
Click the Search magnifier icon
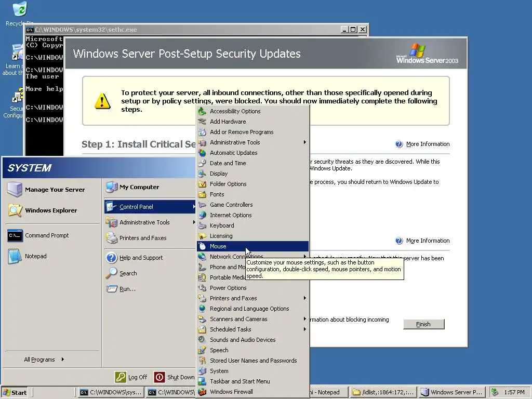tap(111, 273)
